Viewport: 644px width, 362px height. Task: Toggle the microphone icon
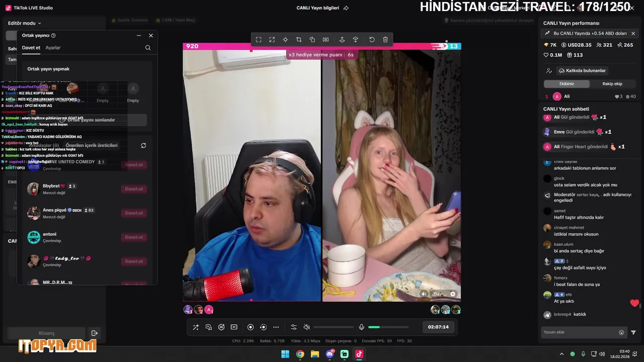(361, 327)
